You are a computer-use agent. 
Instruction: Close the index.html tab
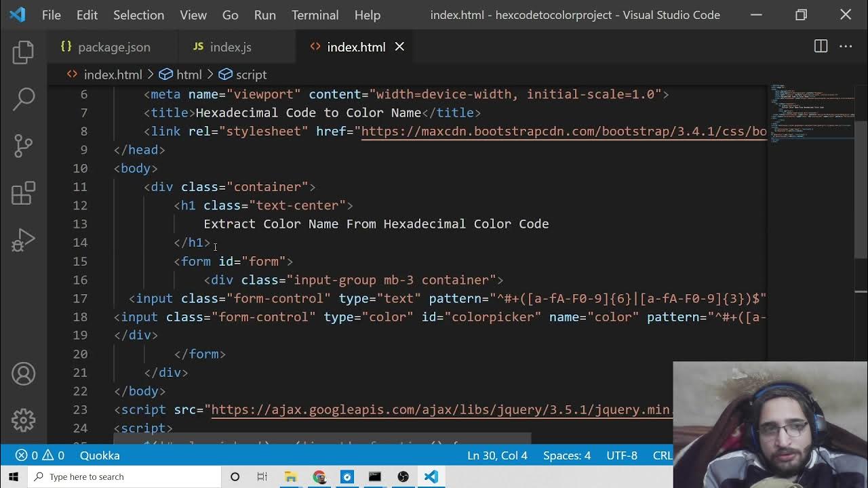coord(399,46)
